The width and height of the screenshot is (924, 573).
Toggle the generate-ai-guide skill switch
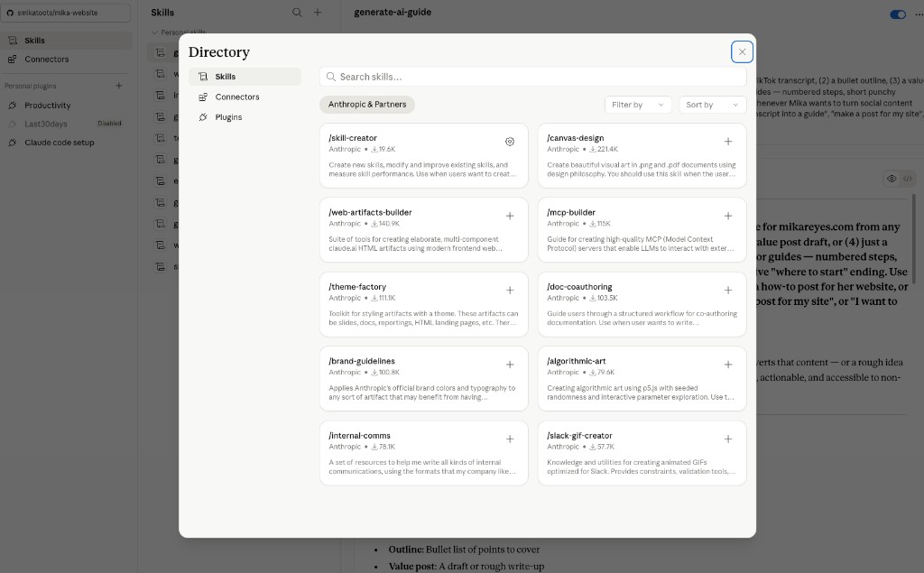point(897,14)
